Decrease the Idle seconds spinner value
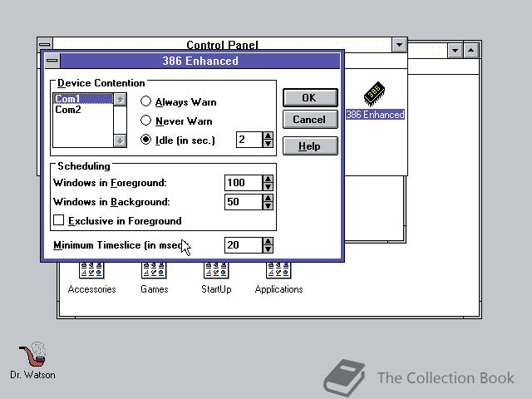The image size is (532, 399). (x=268, y=144)
